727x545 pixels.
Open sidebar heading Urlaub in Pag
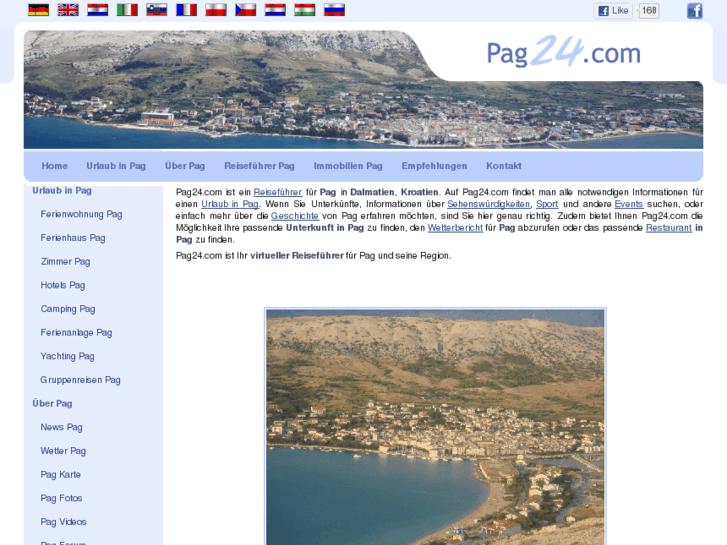62,190
